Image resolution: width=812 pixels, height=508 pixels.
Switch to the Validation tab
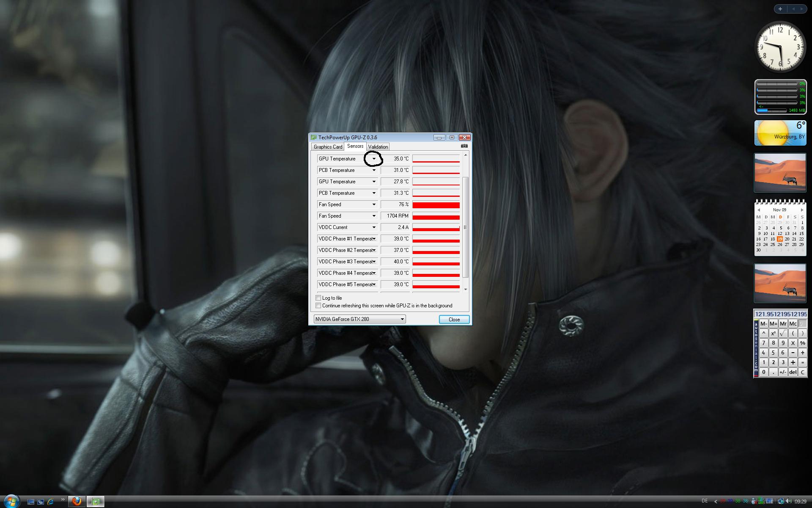click(x=378, y=147)
